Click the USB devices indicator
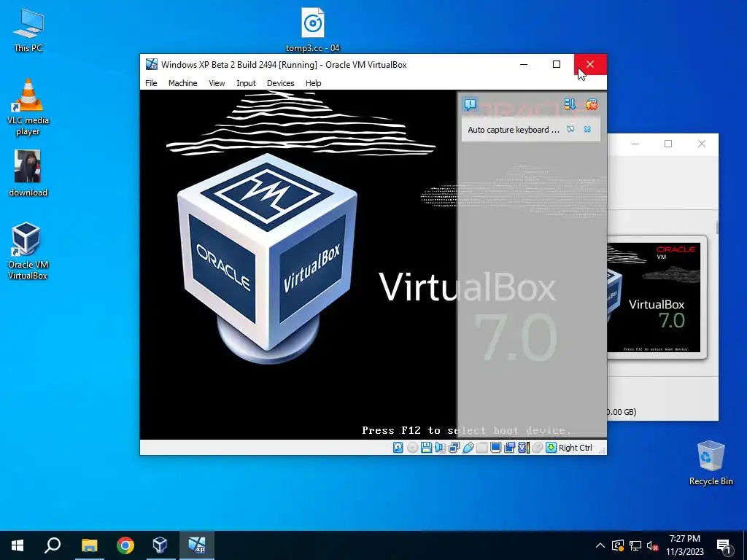Image resolution: width=747 pixels, height=560 pixels. pyautogui.click(x=468, y=448)
